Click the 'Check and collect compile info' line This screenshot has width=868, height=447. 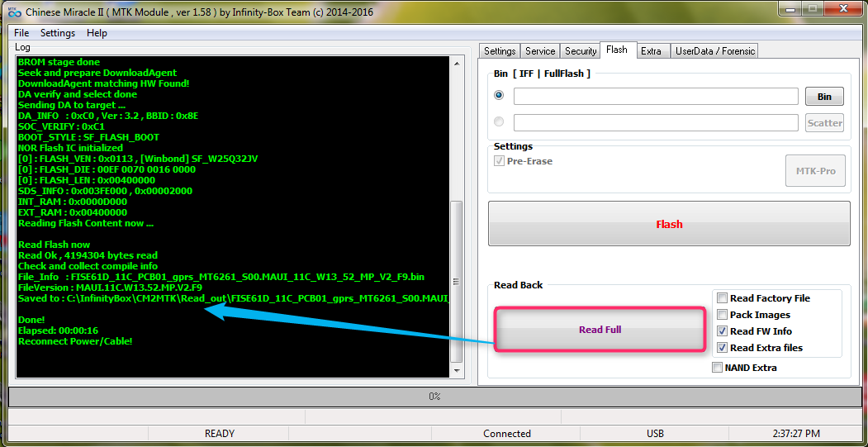pyautogui.click(x=88, y=266)
